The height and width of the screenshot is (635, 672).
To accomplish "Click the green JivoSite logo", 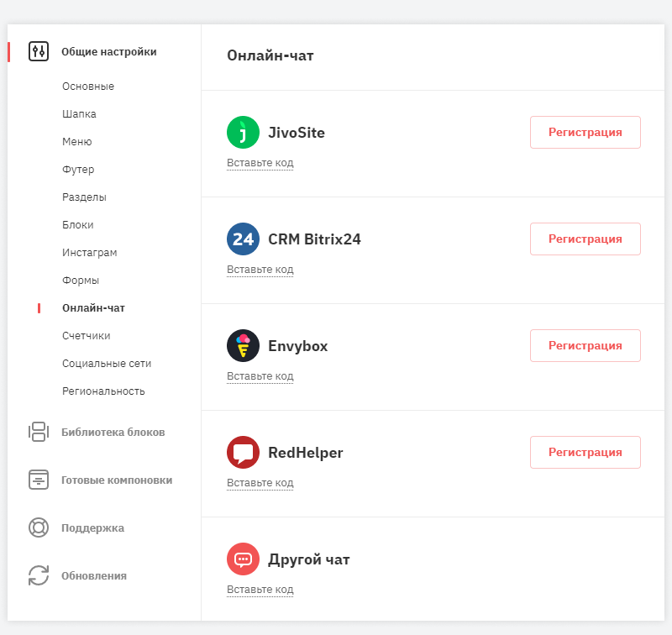I will pyautogui.click(x=243, y=133).
